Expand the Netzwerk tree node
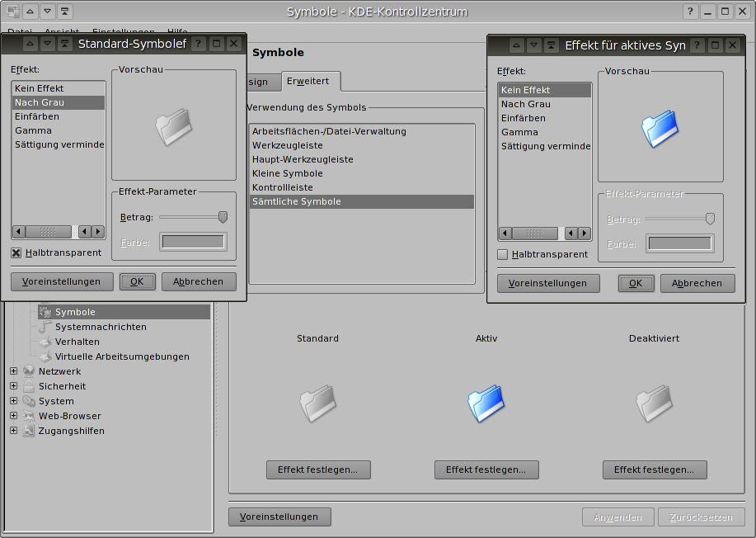756x538 pixels. pyautogui.click(x=13, y=371)
